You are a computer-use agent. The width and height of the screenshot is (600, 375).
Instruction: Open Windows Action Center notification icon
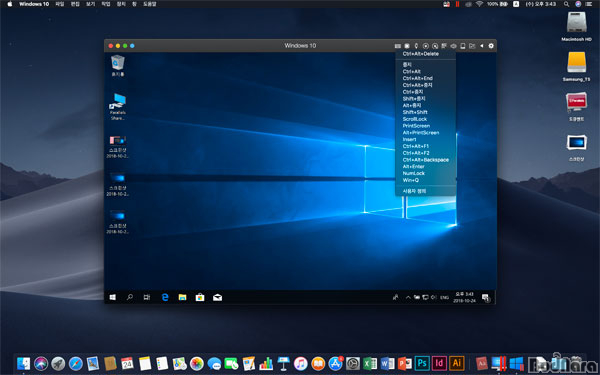tap(485, 297)
